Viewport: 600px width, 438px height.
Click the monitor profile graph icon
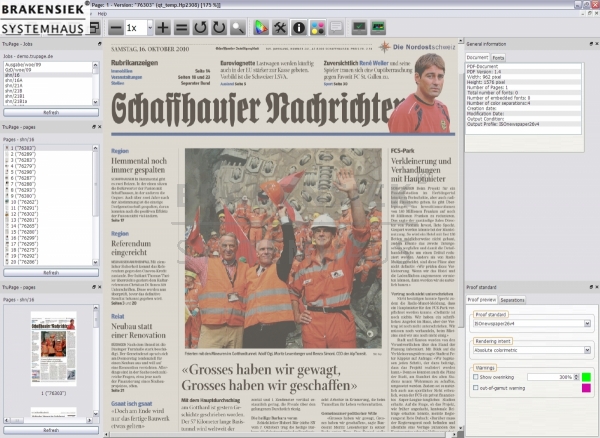[x=378, y=28]
